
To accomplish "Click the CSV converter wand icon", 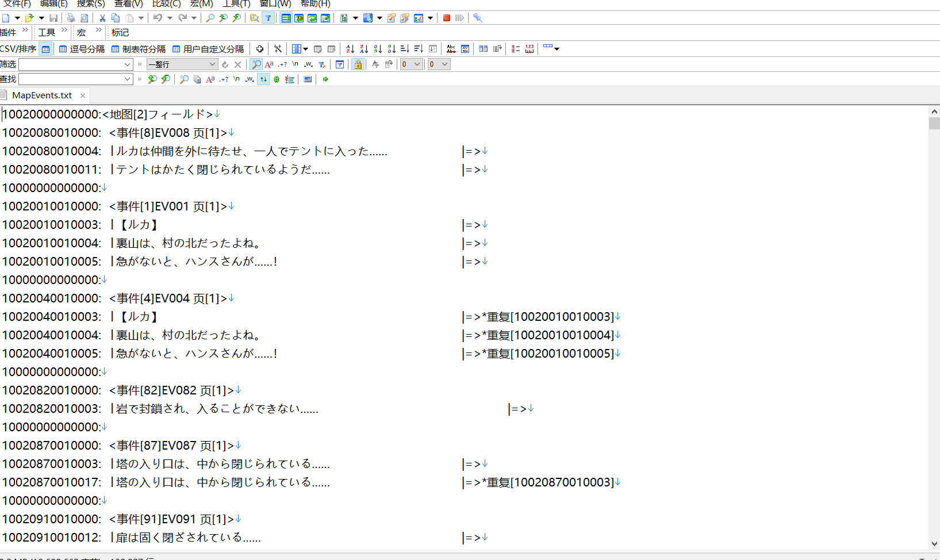I will coord(278,49).
